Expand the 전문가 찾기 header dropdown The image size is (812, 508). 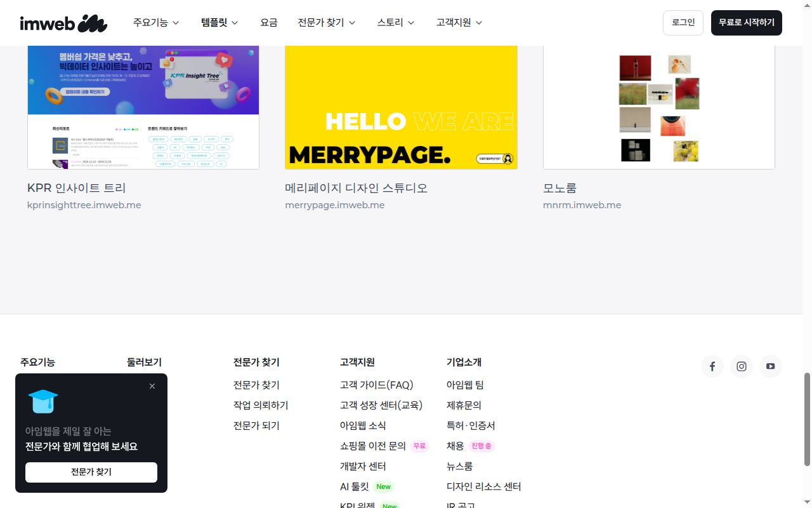tap(327, 23)
